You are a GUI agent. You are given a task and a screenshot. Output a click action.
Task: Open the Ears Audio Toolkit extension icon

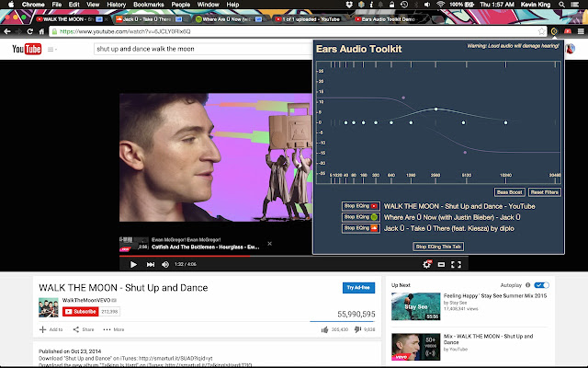coord(554,31)
